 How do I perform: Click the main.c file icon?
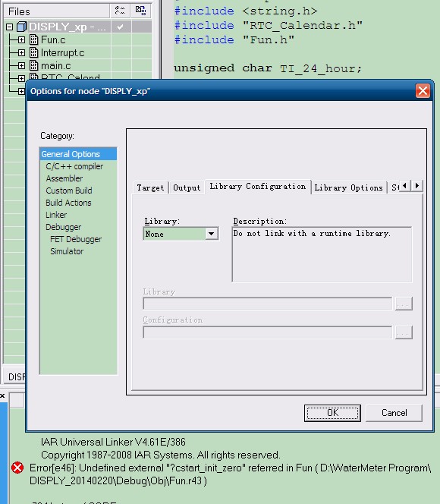(33, 65)
